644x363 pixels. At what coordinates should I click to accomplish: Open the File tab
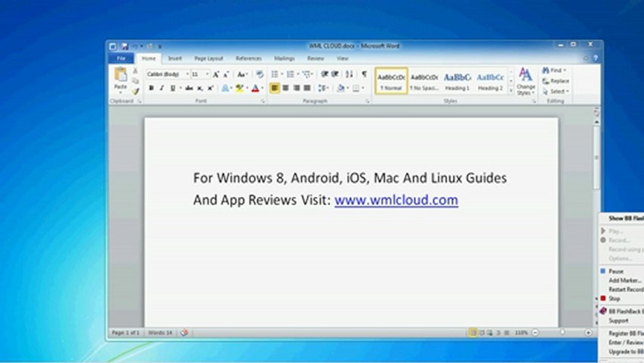(121, 58)
